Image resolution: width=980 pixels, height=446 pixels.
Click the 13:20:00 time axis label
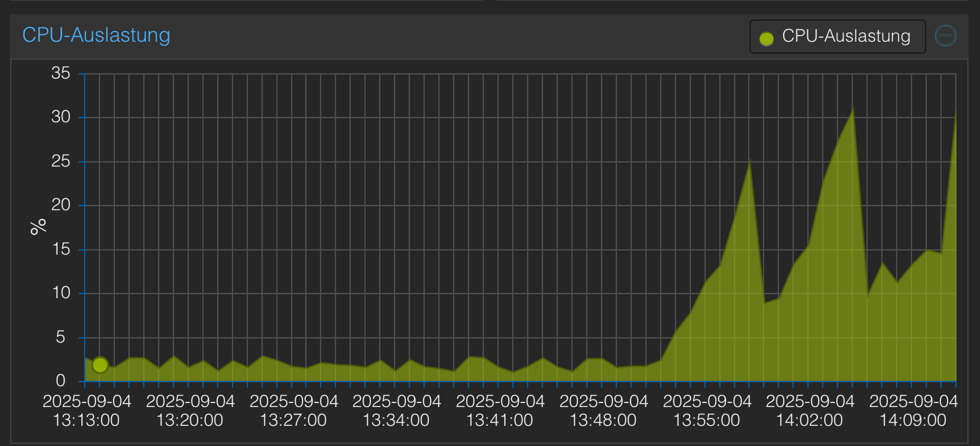[190, 411]
